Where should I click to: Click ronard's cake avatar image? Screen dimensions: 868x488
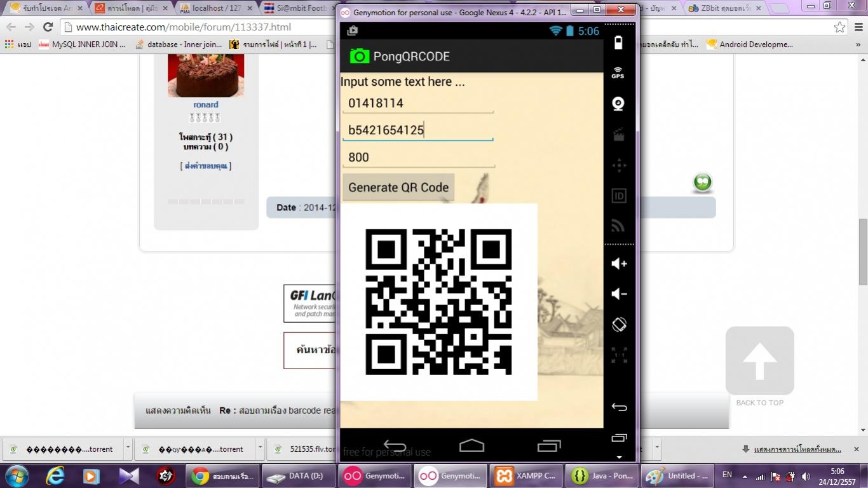pos(206,76)
